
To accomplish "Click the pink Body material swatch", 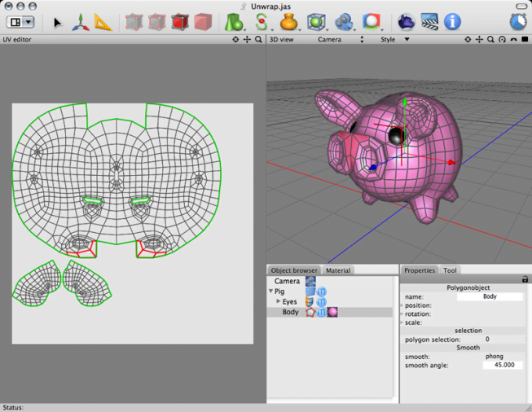I will coord(332,312).
